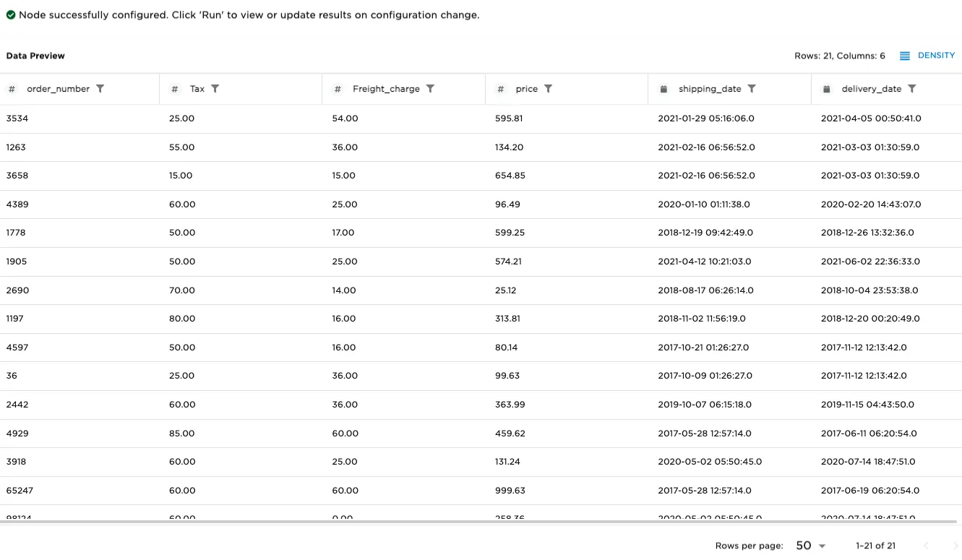Click the filter icon on order_number column
Image resolution: width=962 pixels, height=560 pixels.
[100, 89]
